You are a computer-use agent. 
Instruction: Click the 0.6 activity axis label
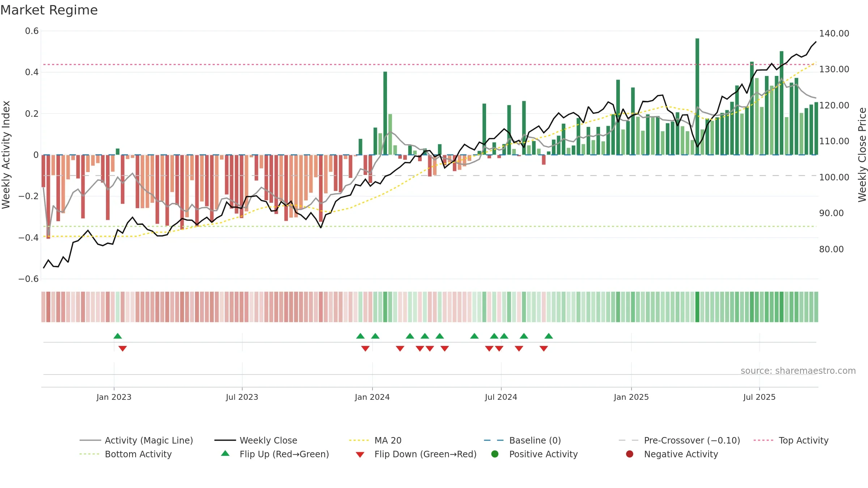point(32,31)
